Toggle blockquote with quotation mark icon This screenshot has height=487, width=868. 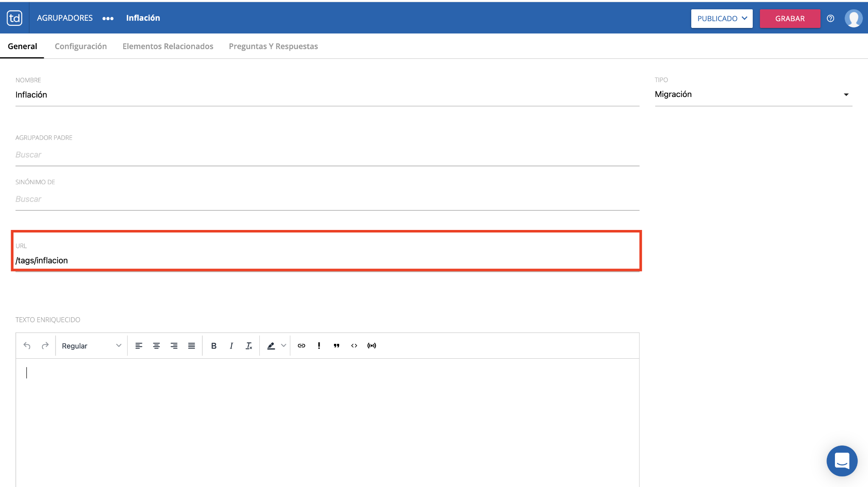click(x=337, y=346)
